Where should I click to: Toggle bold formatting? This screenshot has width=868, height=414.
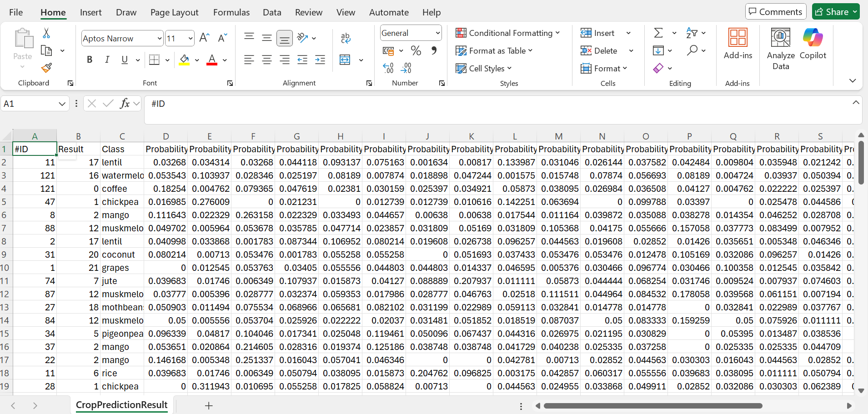(90, 60)
